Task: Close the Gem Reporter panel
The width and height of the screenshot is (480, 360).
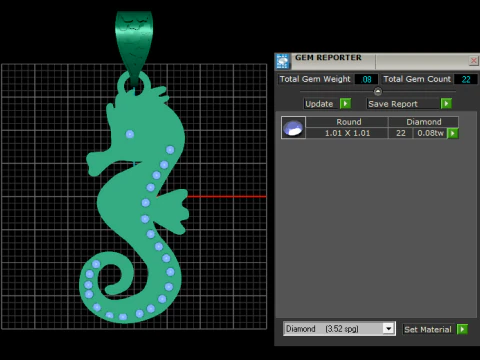Action: (473, 61)
